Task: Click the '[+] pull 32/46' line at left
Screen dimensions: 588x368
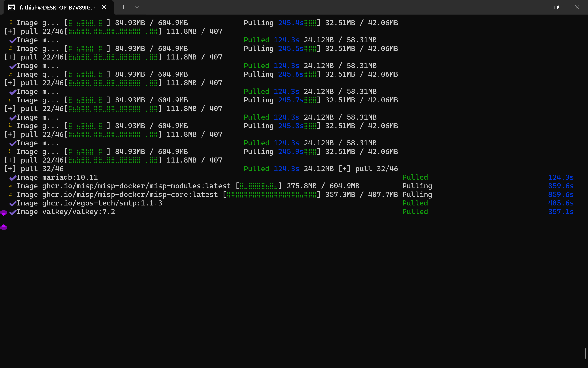Action: point(34,169)
